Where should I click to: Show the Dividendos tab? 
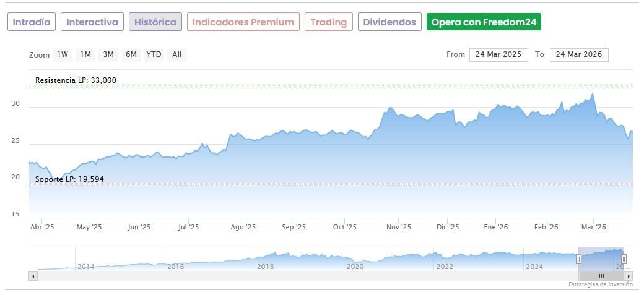pos(389,22)
